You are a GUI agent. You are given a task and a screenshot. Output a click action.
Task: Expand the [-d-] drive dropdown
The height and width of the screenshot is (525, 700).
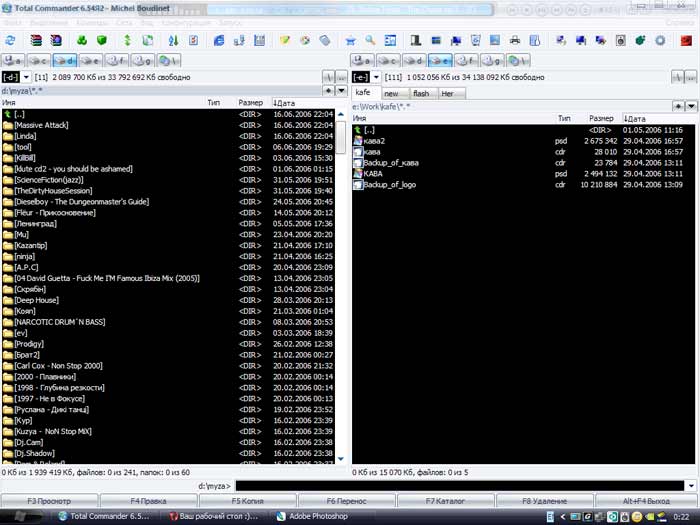[26, 77]
